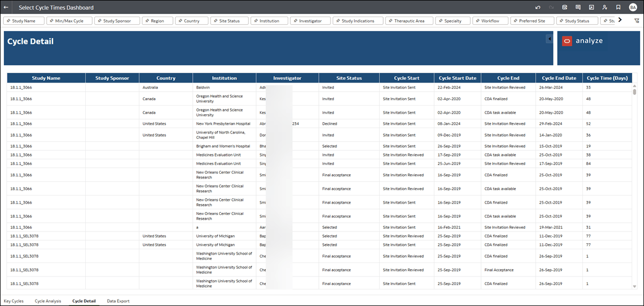Click the Cycle Start column header
The width and height of the screenshot is (644, 306).
(407, 78)
